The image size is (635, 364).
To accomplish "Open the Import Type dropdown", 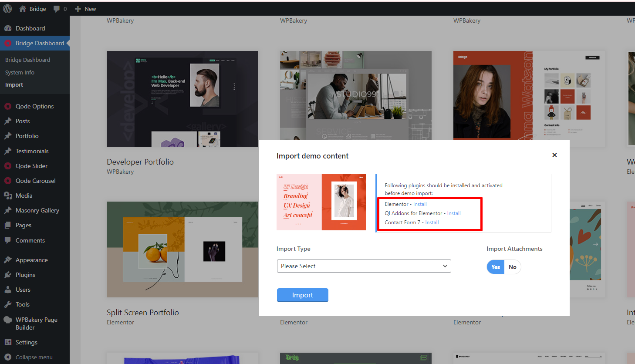I will [x=364, y=266].
